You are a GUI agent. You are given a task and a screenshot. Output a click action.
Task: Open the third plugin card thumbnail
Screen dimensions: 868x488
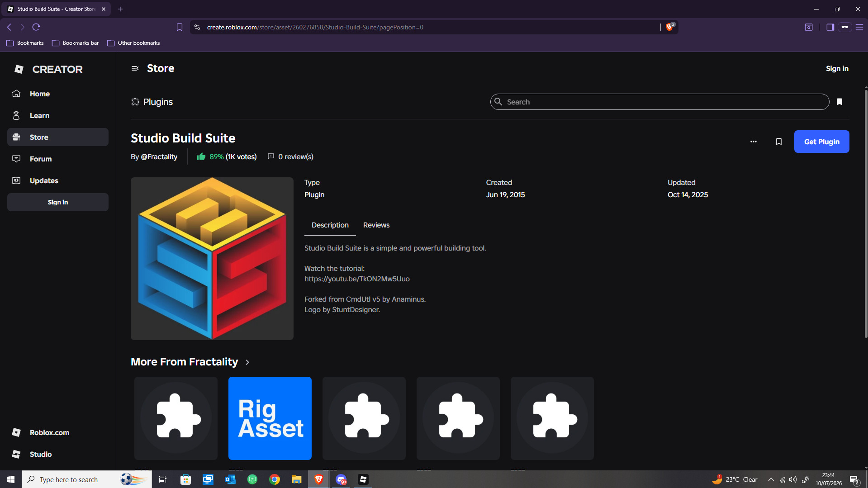[x=364, y=418]
